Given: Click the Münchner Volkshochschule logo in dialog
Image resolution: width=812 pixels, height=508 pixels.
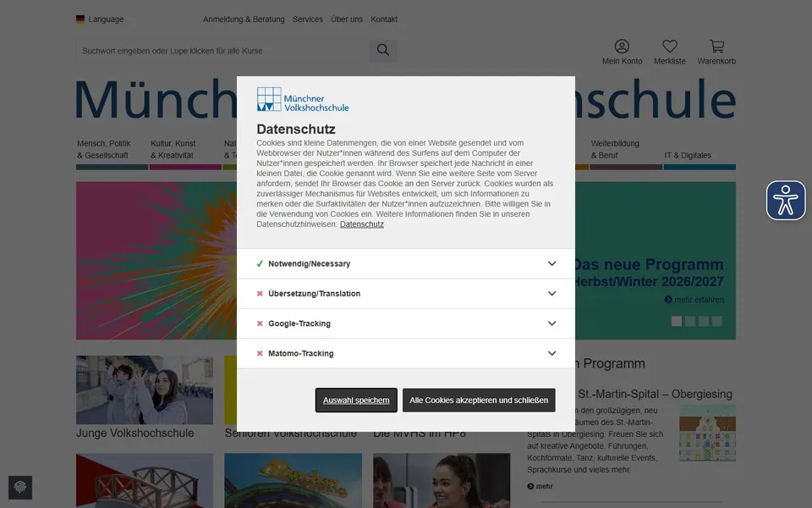Looking at the screenshot, I should pos(303,100).
